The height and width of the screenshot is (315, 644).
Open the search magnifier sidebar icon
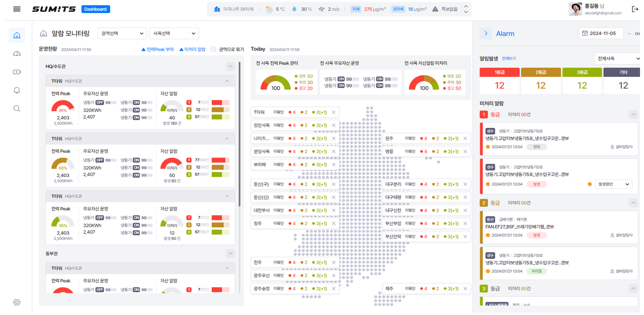(17, 108)
